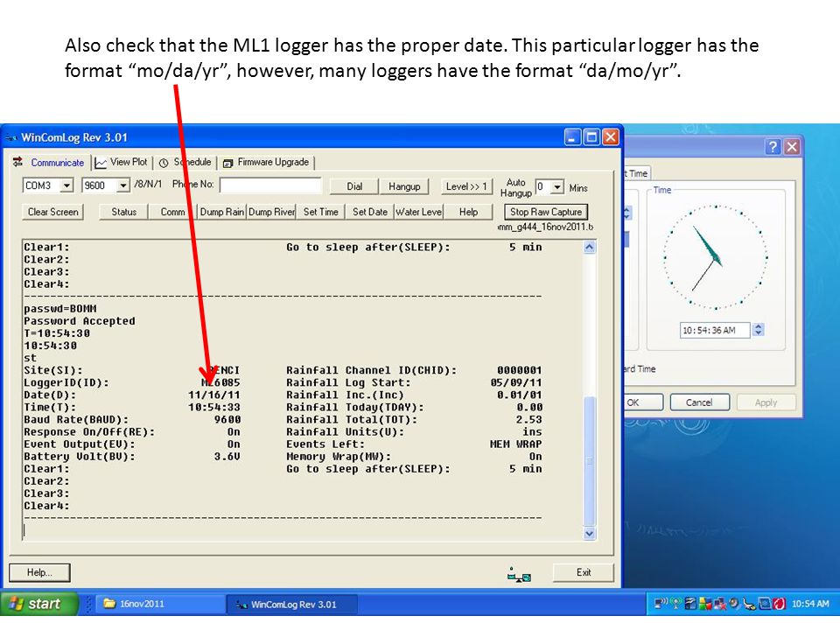Screen dimensions: 840x630
Task: Click the OK button in Date/Time dialog
Action: click(x=642, y=402)
